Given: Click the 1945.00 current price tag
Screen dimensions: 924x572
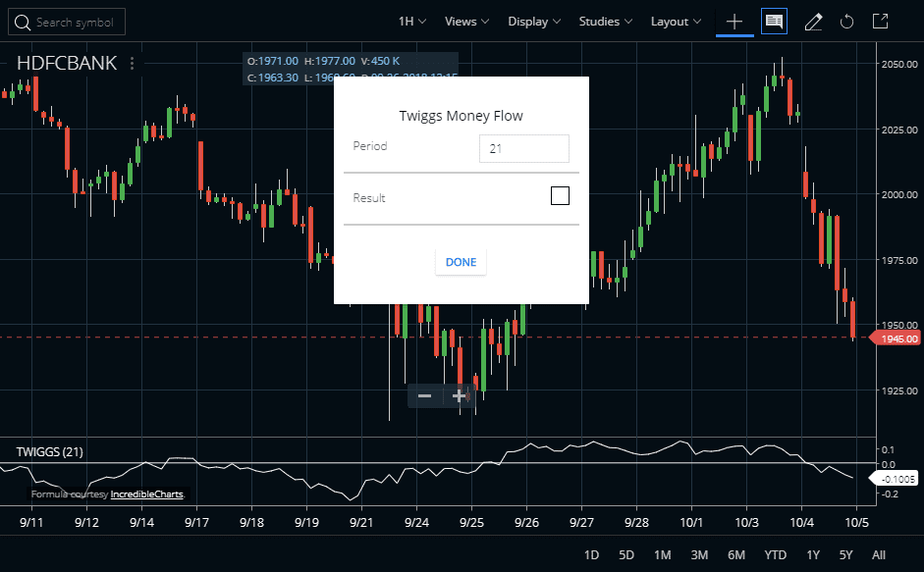Looking at the screenshot, I should coord(897,338).
